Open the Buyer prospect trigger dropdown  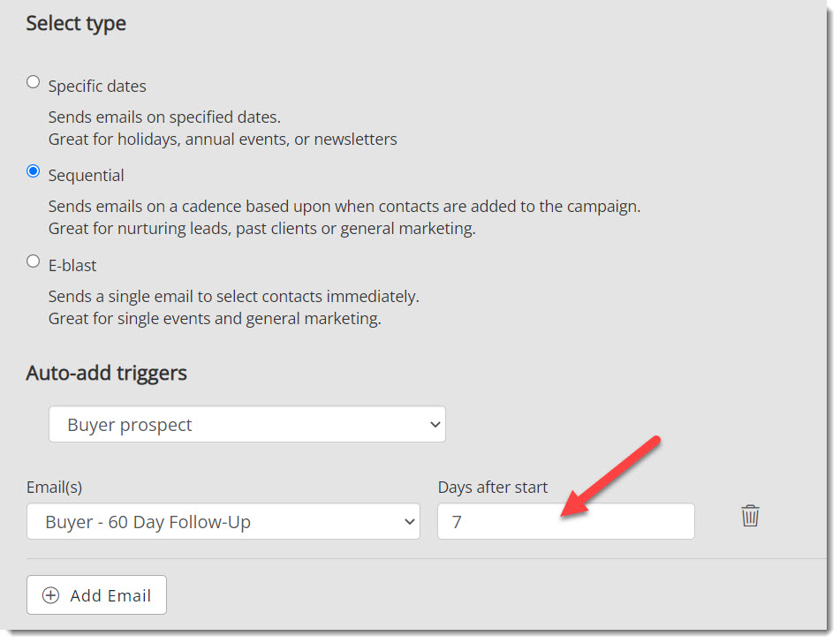[x=246, y=425]
